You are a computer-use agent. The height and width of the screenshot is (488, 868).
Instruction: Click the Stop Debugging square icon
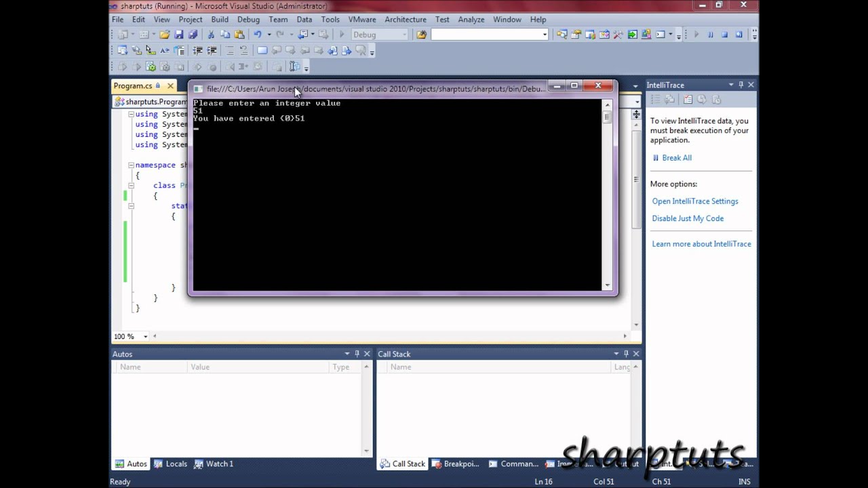tap(724, 35)
